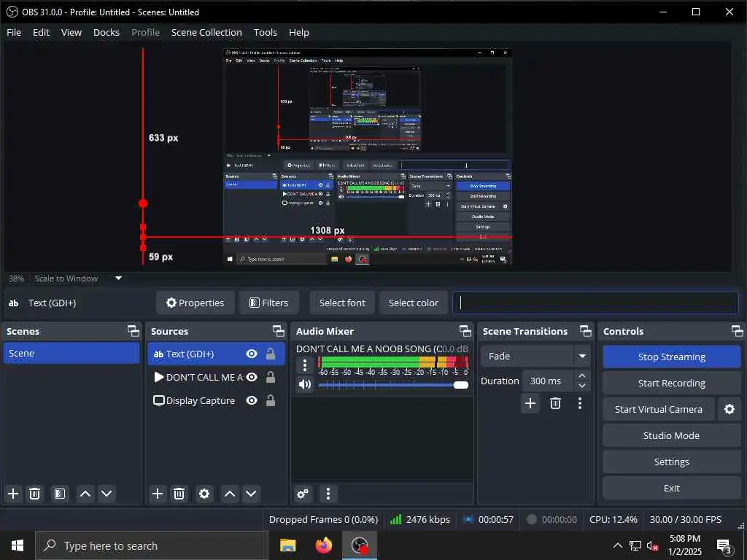The width and height of the screenshot is (747, 560).
Task: Open File Explorer from taskbar
Action: click(287, 545)
